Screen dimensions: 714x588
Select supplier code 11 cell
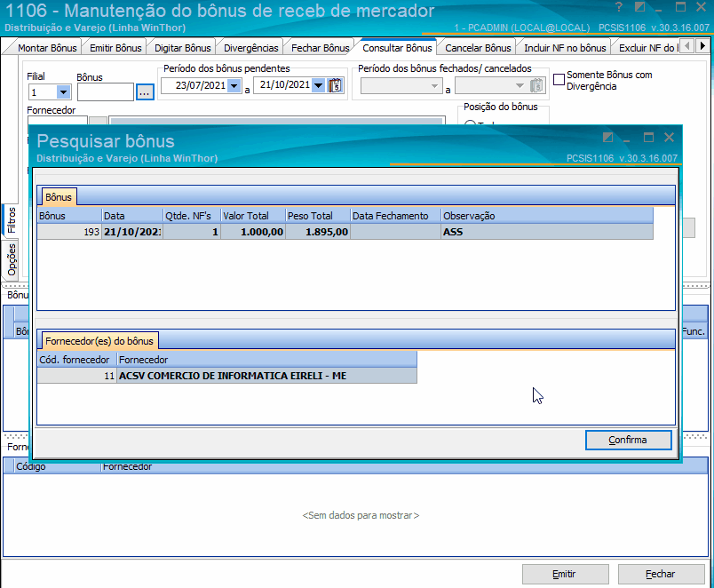(x=77, y=376)
